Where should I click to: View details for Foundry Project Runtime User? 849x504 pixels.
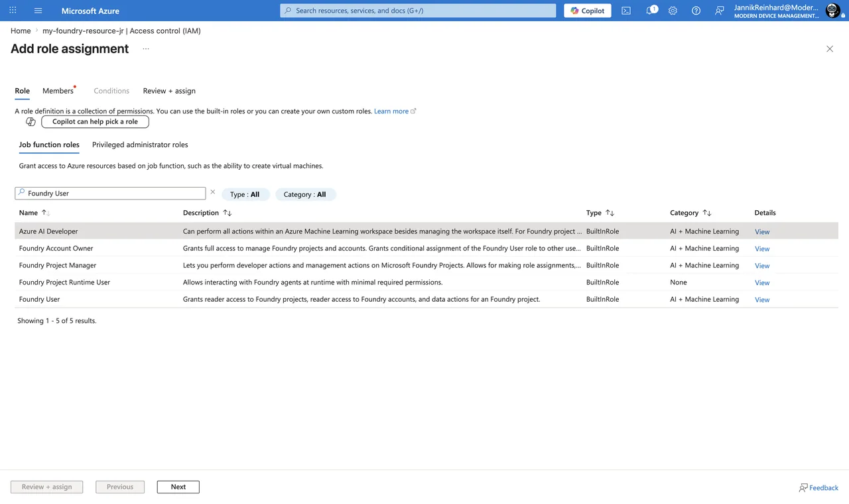(762, 283)
